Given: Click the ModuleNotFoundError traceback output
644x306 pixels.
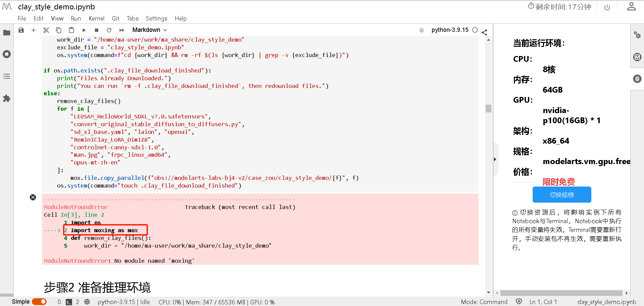Looking at the screenshot, I should click(260, 229).
